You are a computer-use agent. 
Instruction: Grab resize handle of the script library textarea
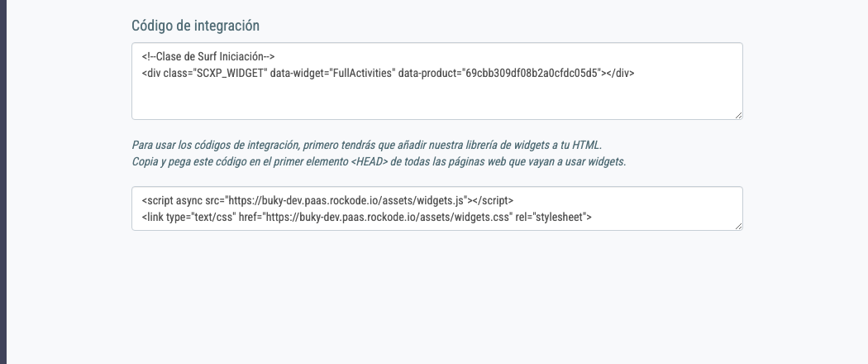click(x=738, y=226)
